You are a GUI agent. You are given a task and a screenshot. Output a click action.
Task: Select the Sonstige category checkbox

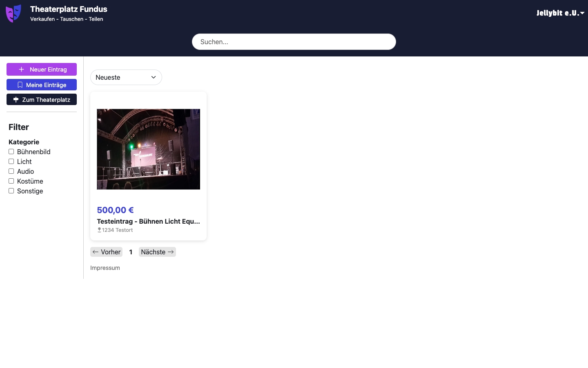tap(11, 191)
